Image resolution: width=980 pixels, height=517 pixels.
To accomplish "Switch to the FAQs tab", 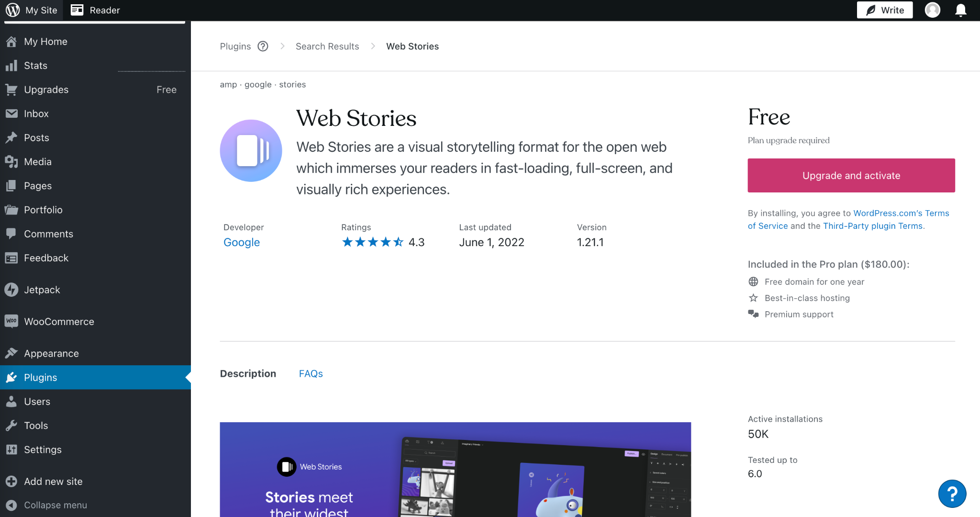I will tap(311, 373).
